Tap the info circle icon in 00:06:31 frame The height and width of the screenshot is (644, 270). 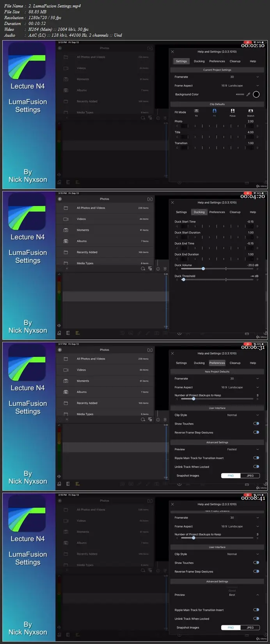pos(158,420)
